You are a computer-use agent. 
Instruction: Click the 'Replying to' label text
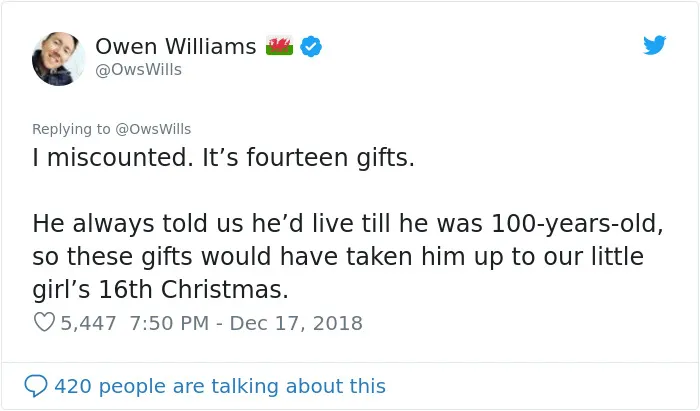pyautogui.click(x=71, y=129)
